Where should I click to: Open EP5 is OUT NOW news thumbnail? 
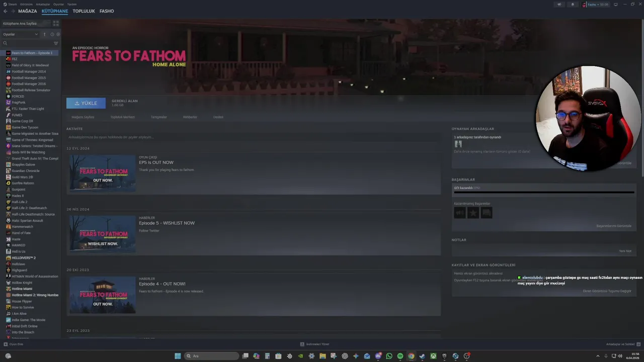(103, 173)
